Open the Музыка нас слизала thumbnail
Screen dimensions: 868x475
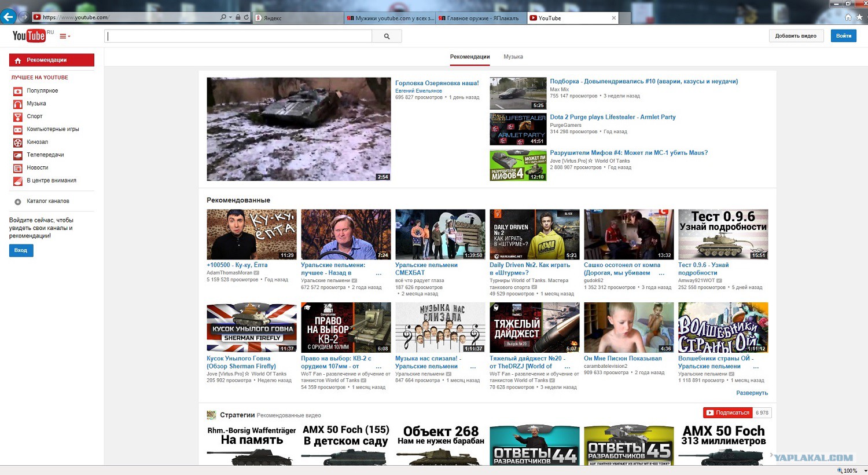point(440,327)
